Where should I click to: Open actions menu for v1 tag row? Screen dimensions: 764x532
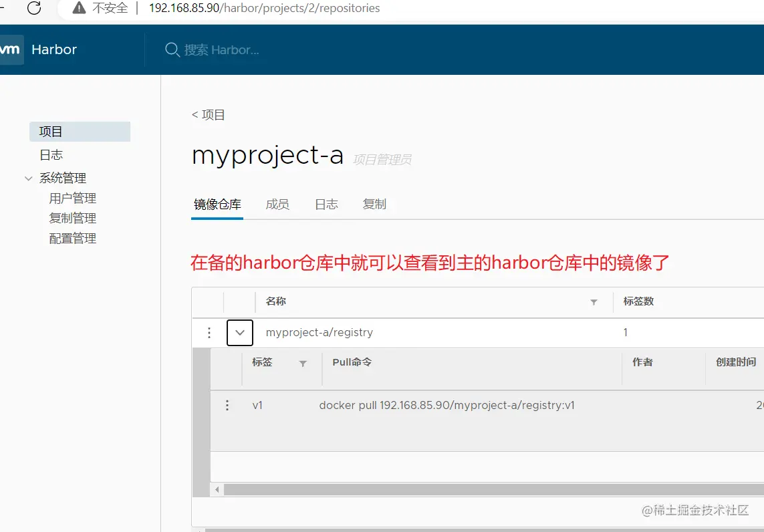(227, 405)
